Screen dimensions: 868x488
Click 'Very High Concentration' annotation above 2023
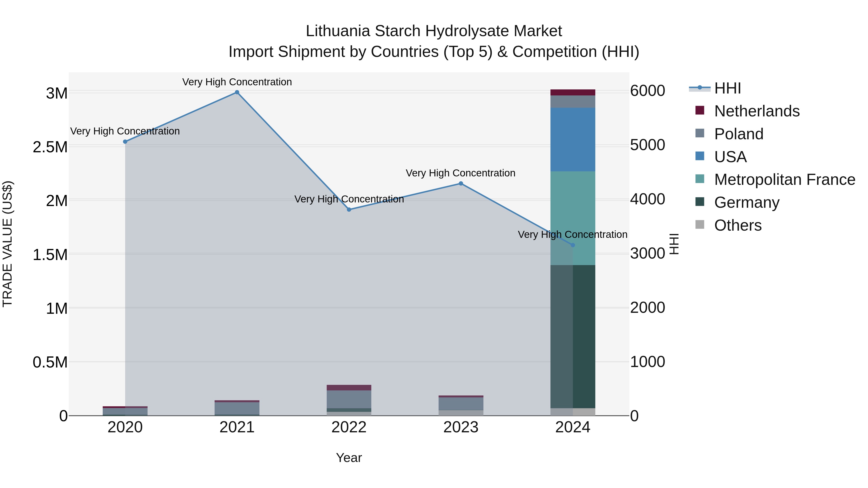click(x=461, y=173)
